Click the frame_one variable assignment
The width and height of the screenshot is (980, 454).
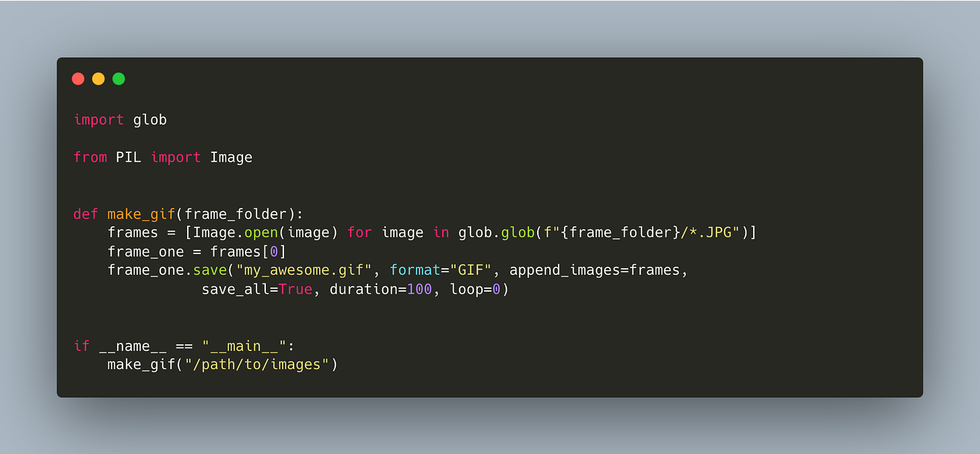click(145, 252)
